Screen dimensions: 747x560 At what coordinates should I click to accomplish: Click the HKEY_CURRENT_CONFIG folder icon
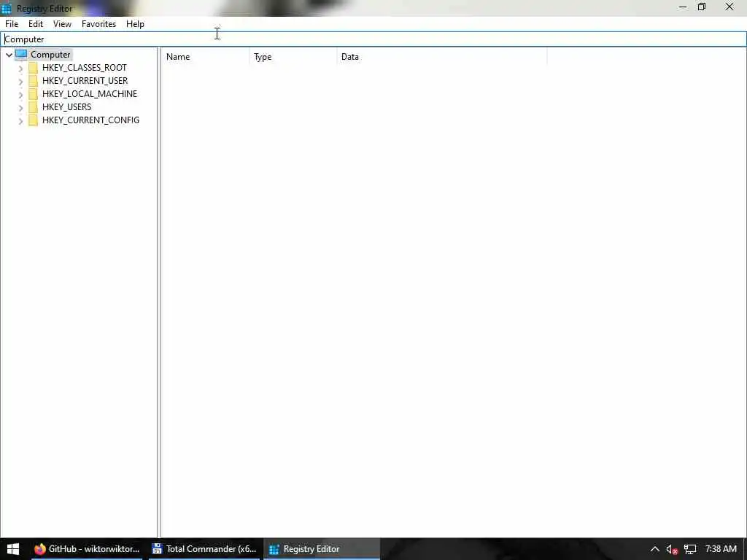(x=33, y=120)
